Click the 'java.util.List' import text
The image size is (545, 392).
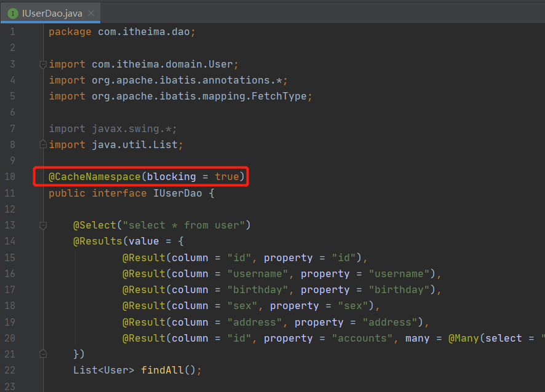[x=135, y=144]
